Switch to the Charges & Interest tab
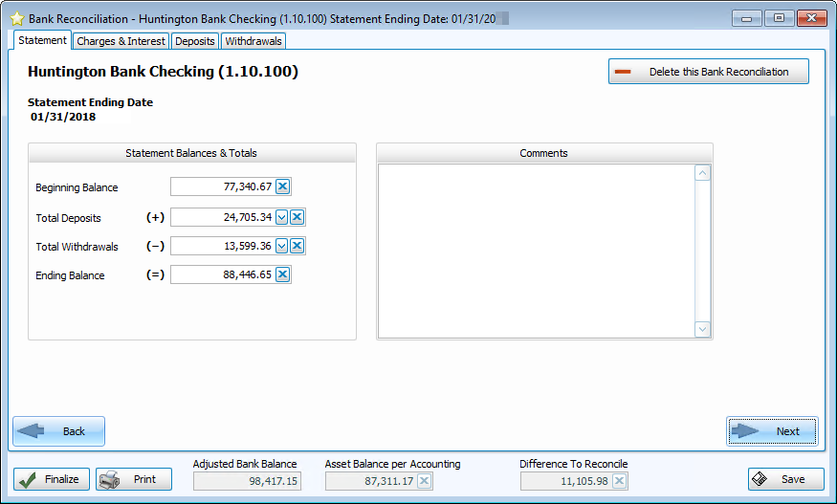 coord(121,41)
